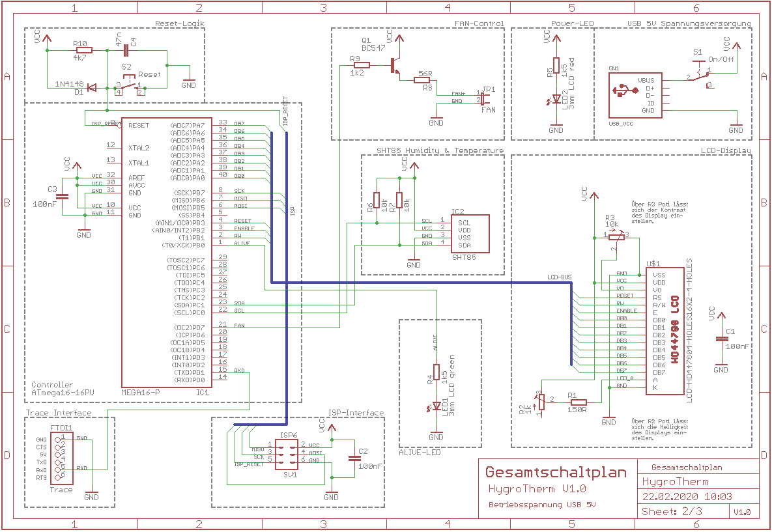The width and height of the screenshot is (772, 532).
Task: Click 'Betriebsspannung USB 5V' text
Action: click(542, 505)
